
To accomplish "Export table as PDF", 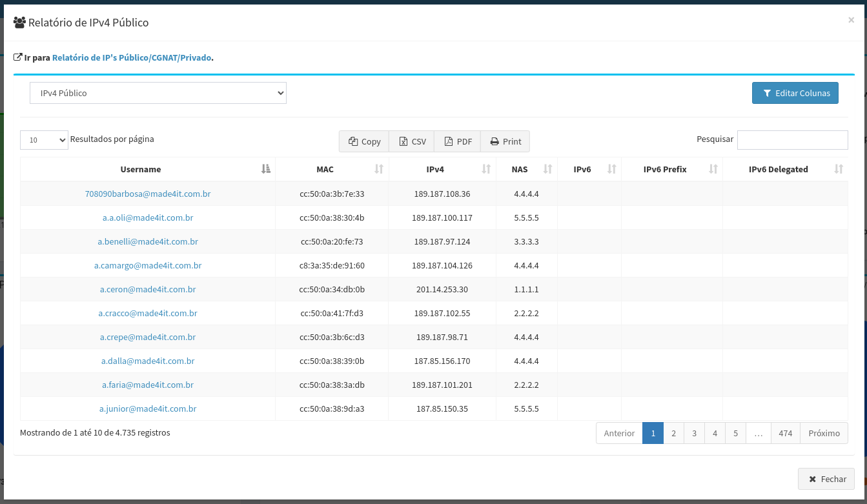I will tap(458, 141).
